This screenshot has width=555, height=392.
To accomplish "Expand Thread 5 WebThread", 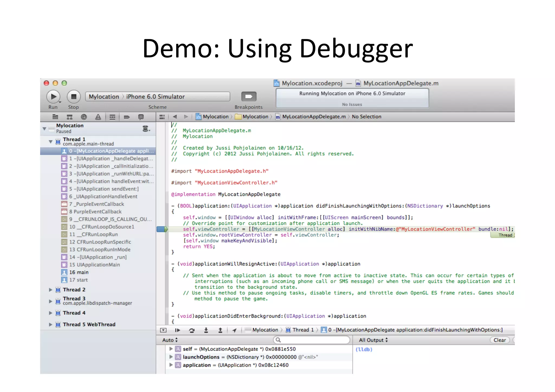I will coord(51,325).
